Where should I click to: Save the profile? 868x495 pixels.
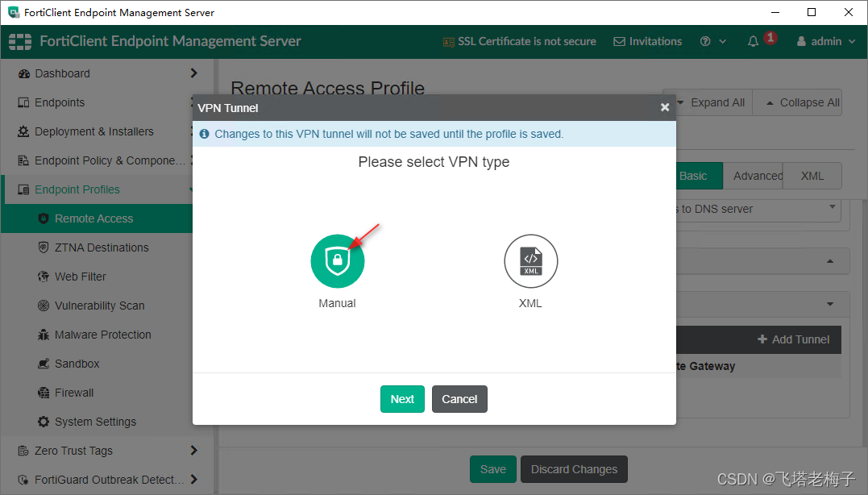point(492,469)
